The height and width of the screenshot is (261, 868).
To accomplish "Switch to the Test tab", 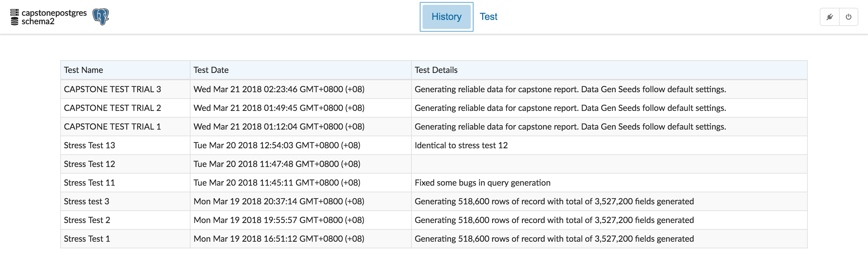I will (x=488, y=17).
